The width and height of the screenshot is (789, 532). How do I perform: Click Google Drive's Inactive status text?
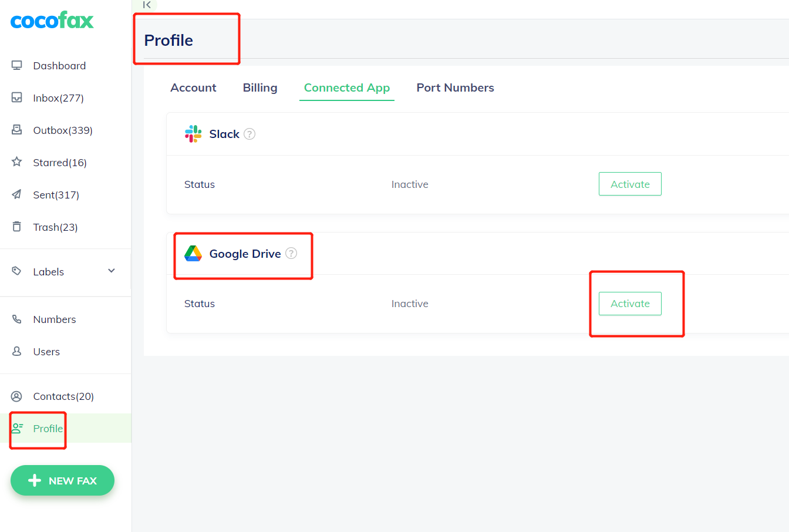click(x=410, y=304)
